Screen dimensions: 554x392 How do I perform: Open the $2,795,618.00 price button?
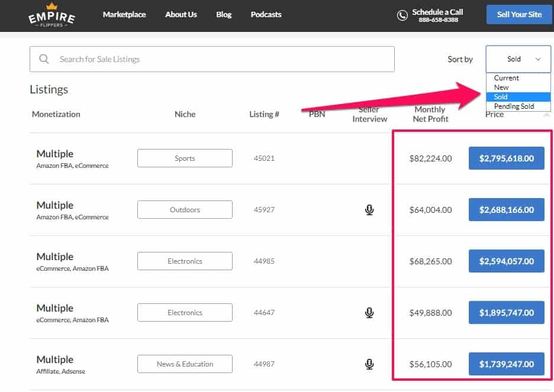506,158
